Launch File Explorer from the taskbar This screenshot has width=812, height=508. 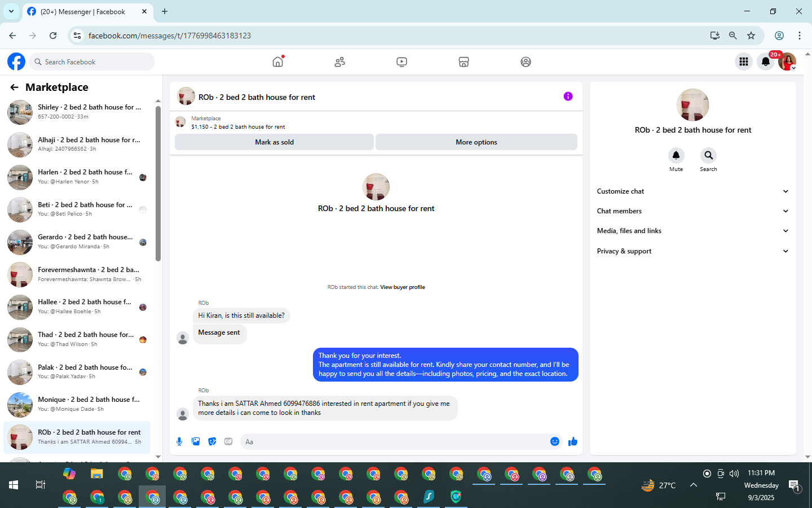(x=97, y=474)
